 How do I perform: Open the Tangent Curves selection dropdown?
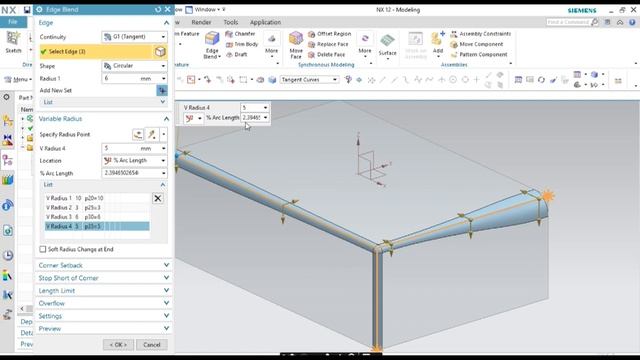click(309, 80)
